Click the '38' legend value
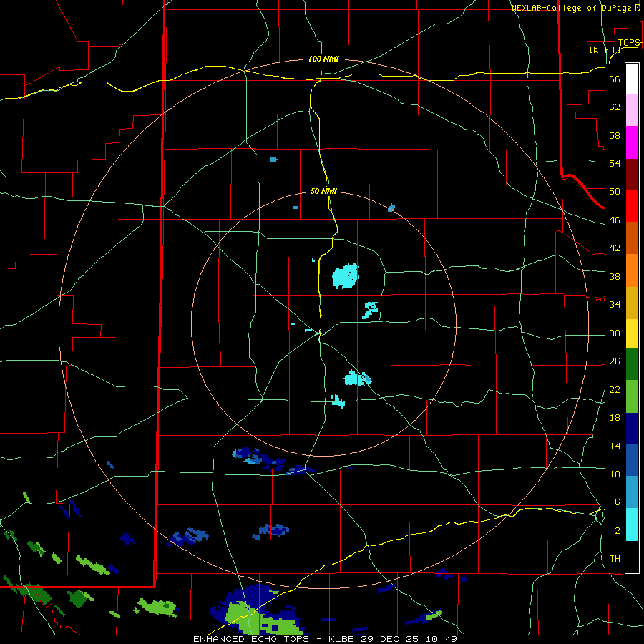This screenshot has width=644, height=644. tap(615, 276)
